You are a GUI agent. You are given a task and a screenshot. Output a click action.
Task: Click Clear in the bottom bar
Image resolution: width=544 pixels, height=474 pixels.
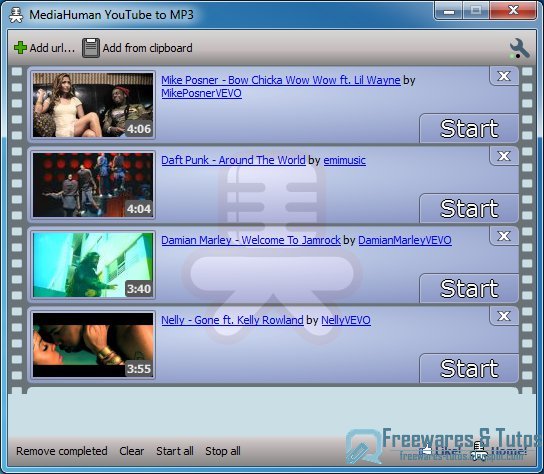coord(131,451)
